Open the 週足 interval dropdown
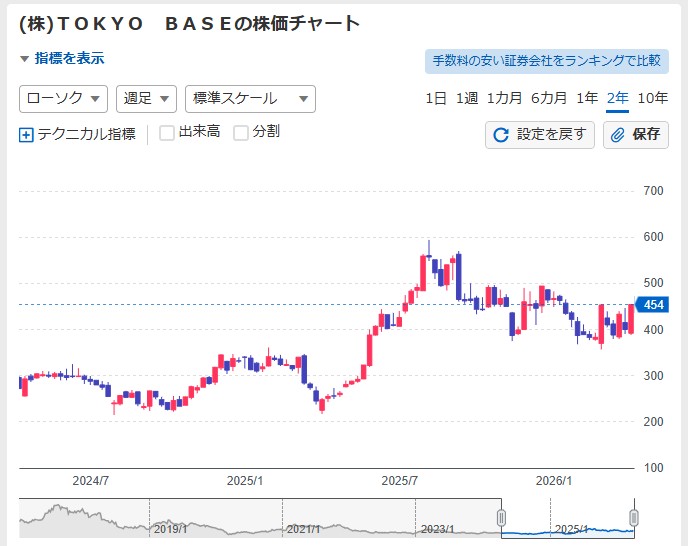The width and height of the screenshot is (688, 546). [x=146, y=99]
